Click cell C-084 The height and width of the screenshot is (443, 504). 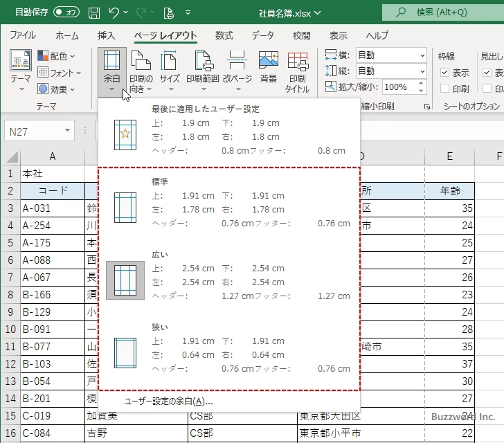coord(53,433)
